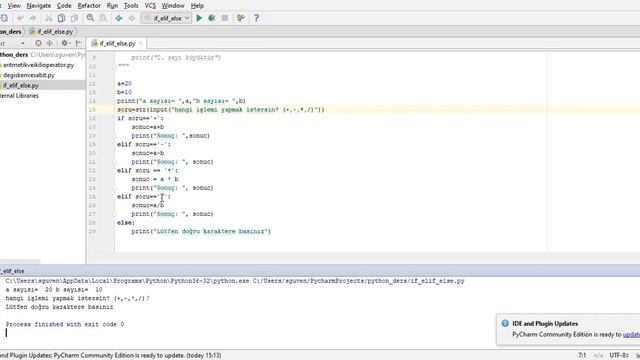
Task: Click the else: code line
Action: (126, 223)
